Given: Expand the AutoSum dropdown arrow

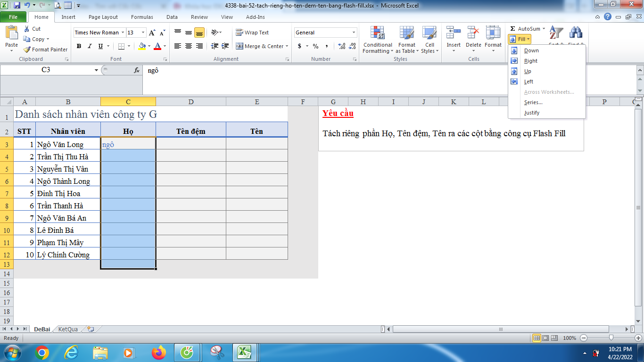Looking at the screenshot, I should tap(544, 29).
